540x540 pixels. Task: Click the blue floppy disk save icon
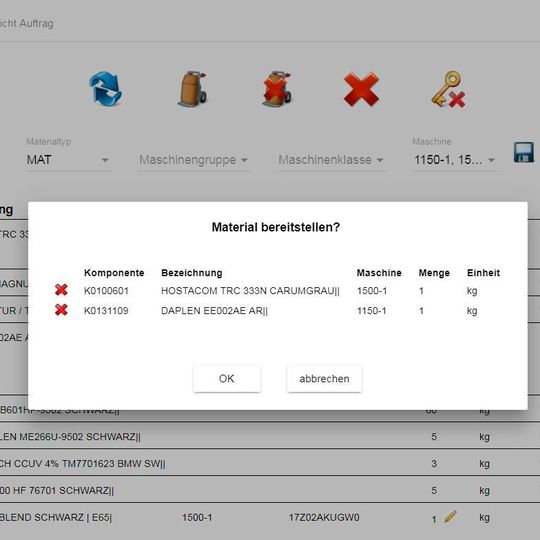524,152
